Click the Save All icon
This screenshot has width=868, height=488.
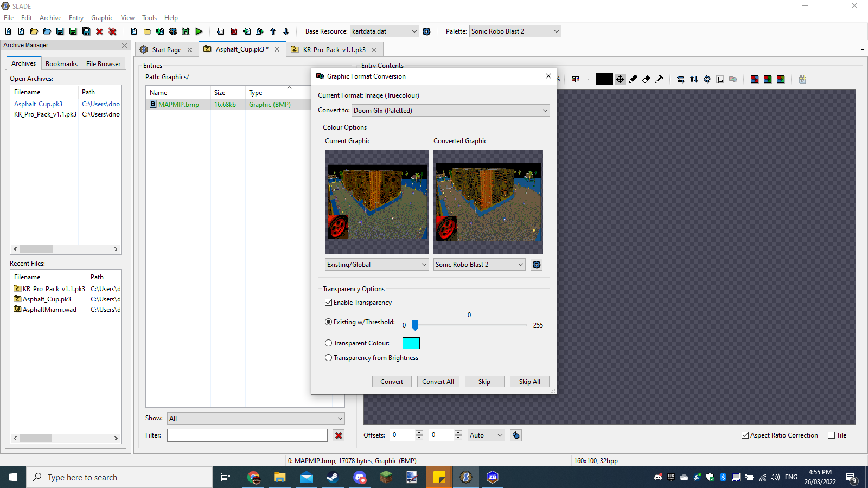coord(86,31)
